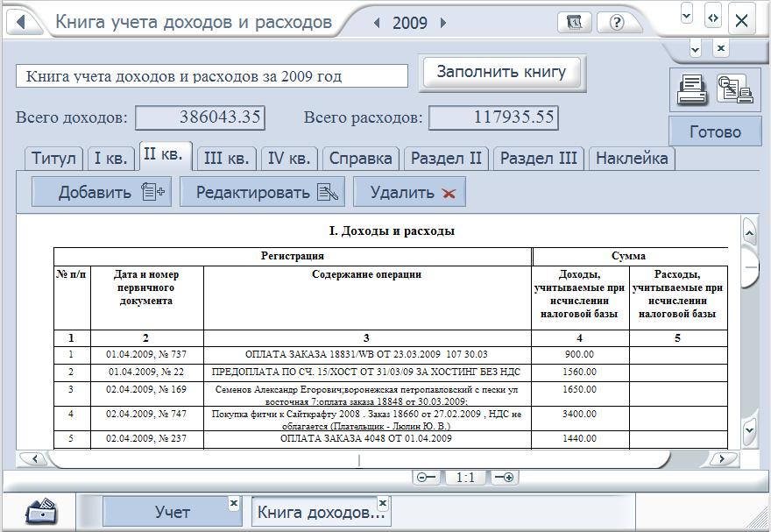Select the II кв. tab
Image resolution: width=771 pixels, height=532 pixels.
tap(166, 155)
